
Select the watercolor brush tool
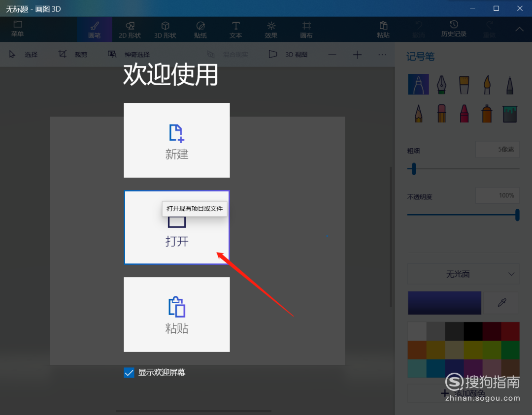487,84
